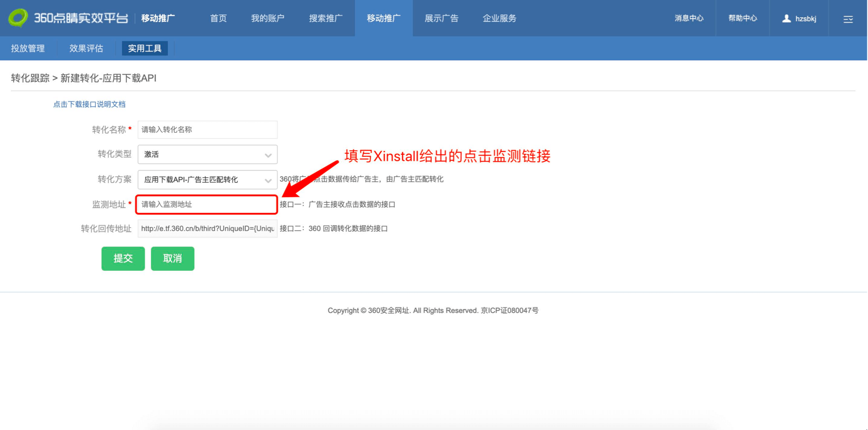
Task: Switch to the 投放管理 sub-tab
Action: point(28,48)
